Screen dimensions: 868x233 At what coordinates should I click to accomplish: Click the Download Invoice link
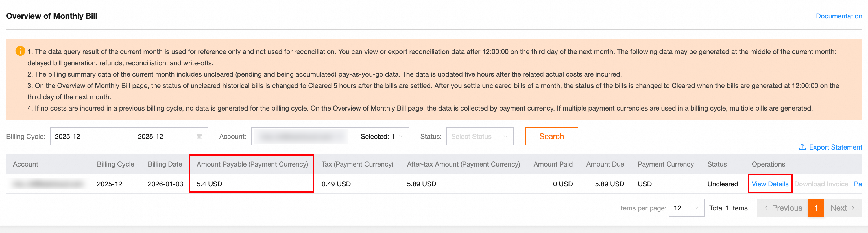[821, 184]
